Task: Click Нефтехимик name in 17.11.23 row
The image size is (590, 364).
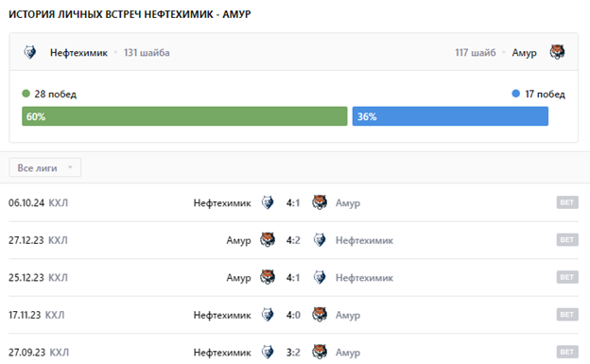Action: tap(222, 315)
